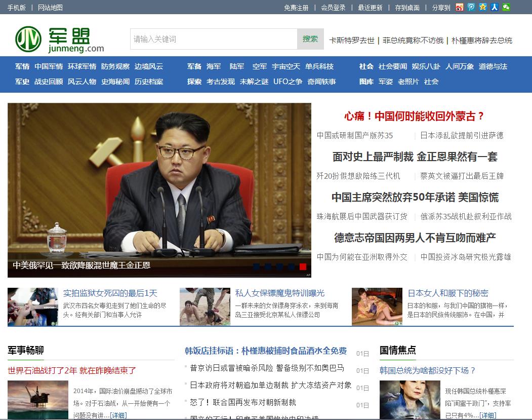532x420 pixels.
Task: Open 韩饭店挂标语：朴槿惠被捕时食品酒水全免费
Action: (x=266, y=351)
